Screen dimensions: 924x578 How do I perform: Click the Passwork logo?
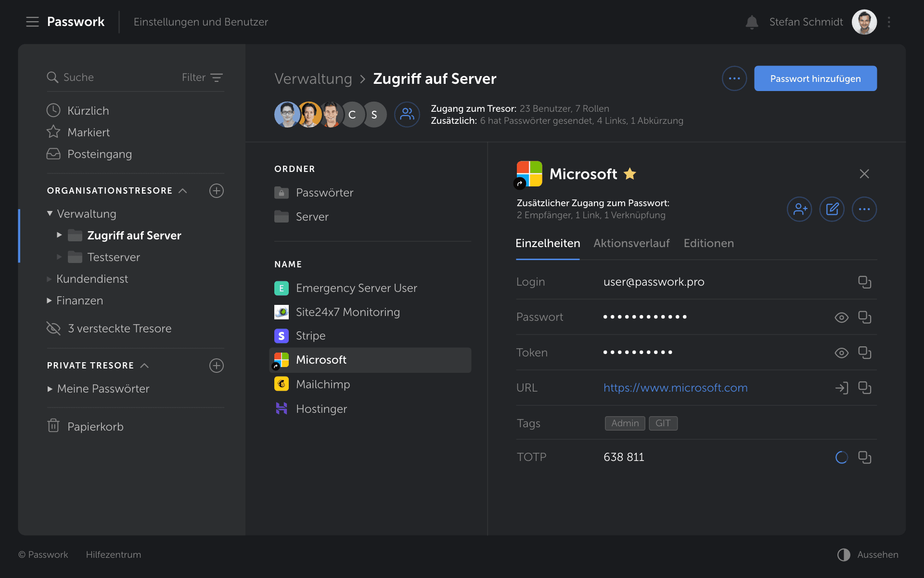point(76,22)
